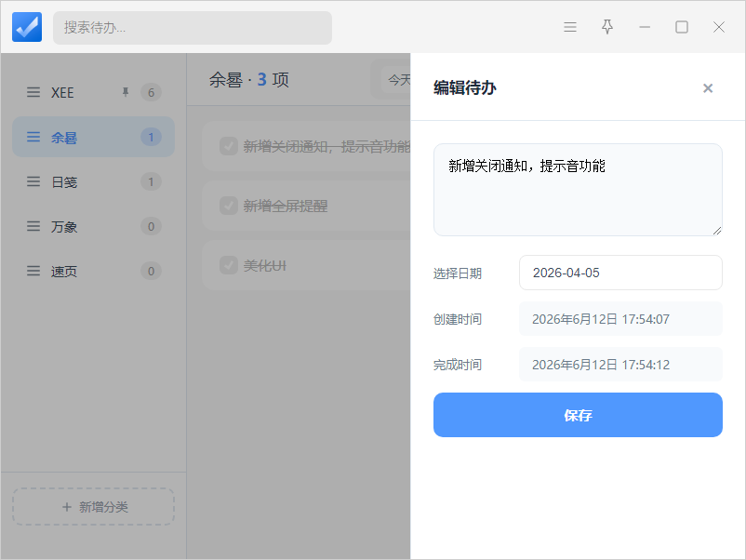Click the drag handle icon beside XEE
The width and height of the screenshot is (746, 560).
33,92
